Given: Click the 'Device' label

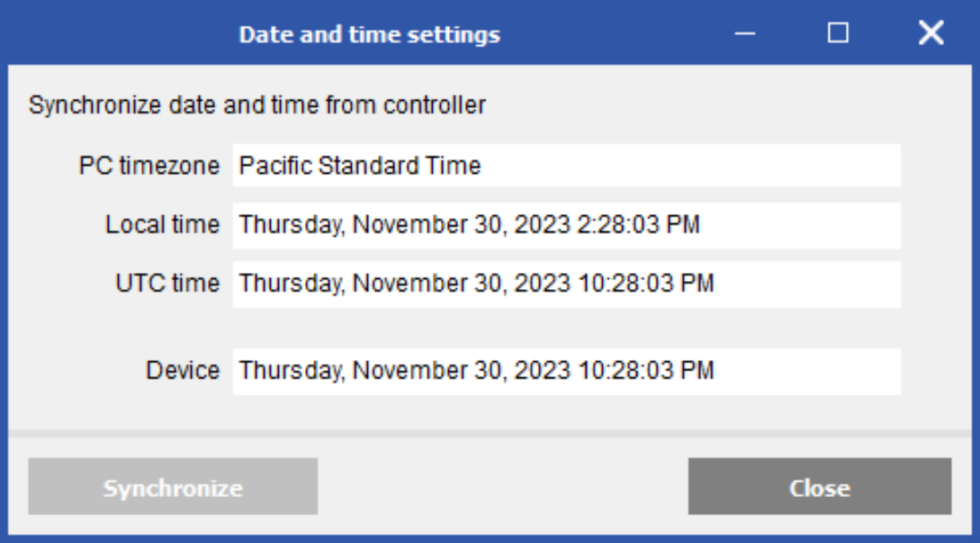Looking at the screenshot, I should click(x=183, y=370).
